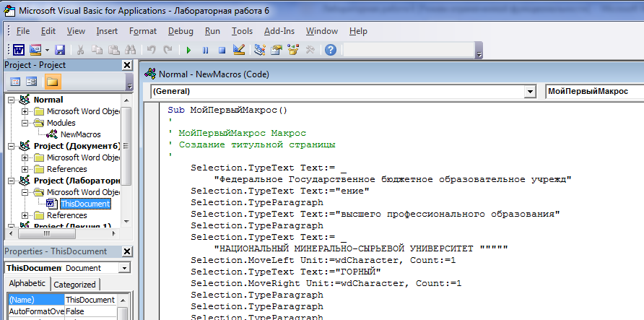Viewport: 644px width, 320px height.
Task: Open the Add-Ins menu
Action: tap(279, 31)
